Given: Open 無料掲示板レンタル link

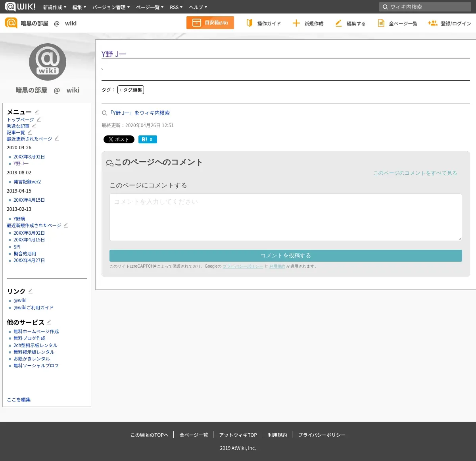Looking at the screenshot, I should pyautogui.click(x=34, y=352).
